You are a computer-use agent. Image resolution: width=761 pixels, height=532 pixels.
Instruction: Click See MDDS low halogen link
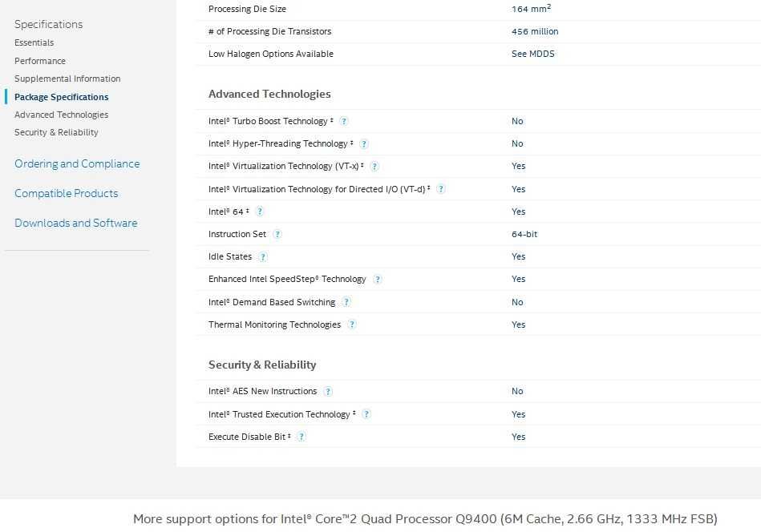pos(532,54)
